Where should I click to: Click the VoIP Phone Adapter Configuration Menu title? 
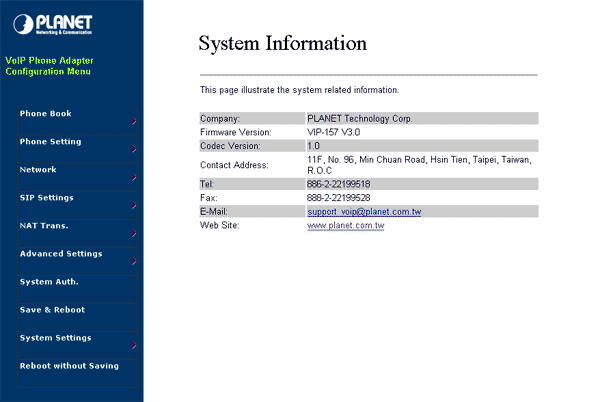point(49,66)
